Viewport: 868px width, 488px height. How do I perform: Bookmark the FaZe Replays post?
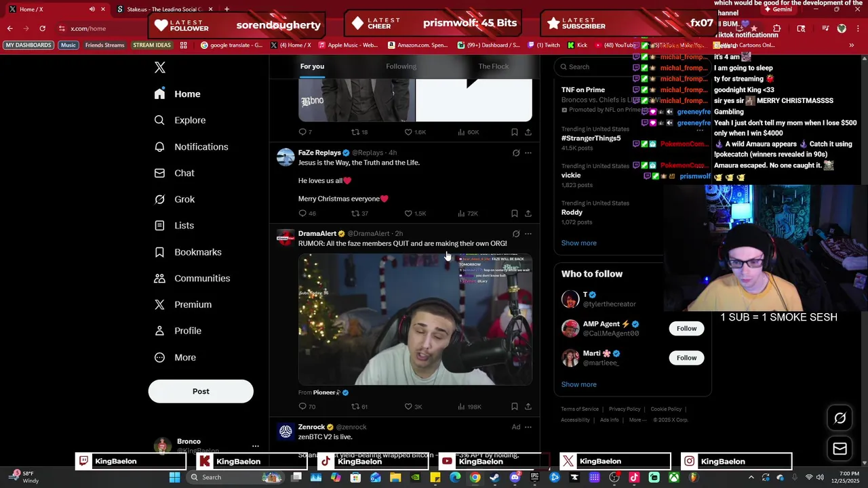[x=515, y=213]
